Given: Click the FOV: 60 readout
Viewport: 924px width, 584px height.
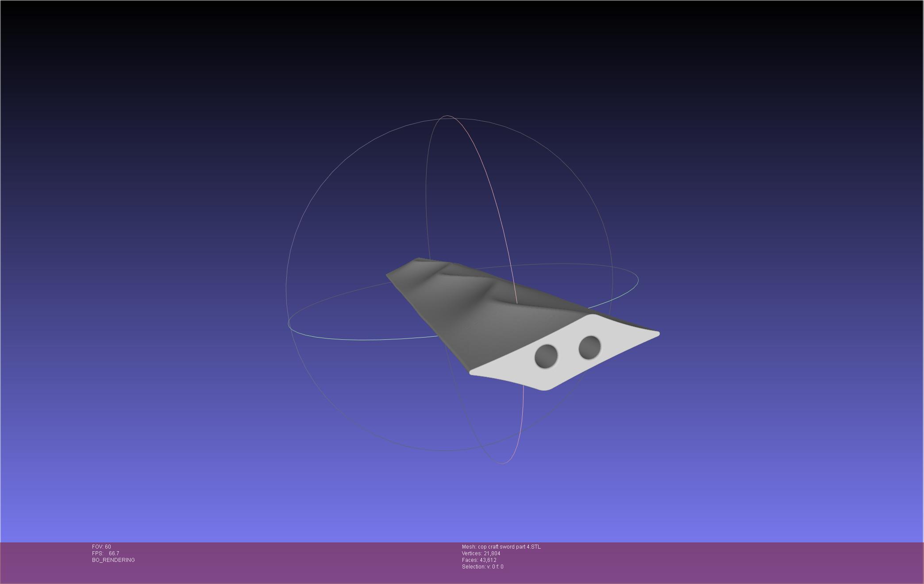Looking at the screenshot, I should 101,547.
